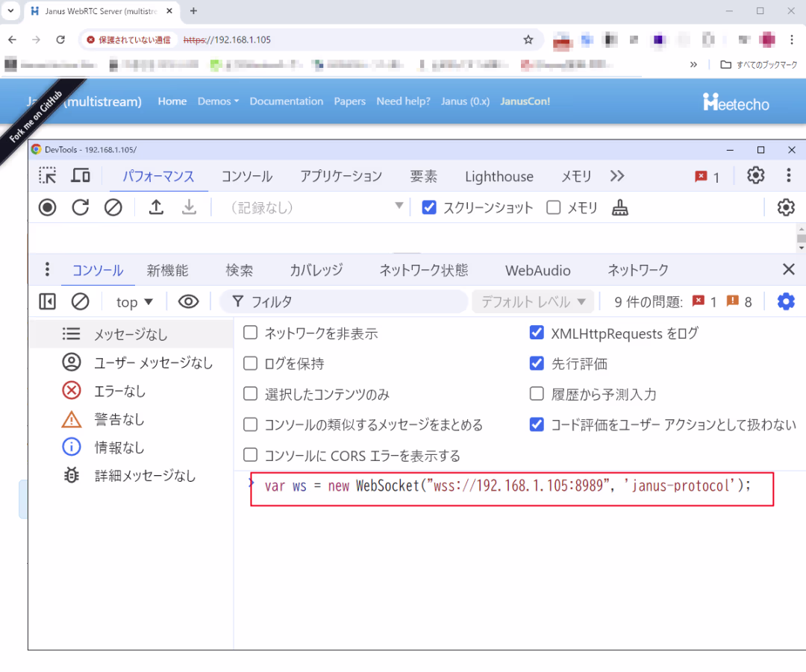Uncheck コード評価をユーザー アクションとして扱わない checkbox
Screen dimensions: 806x672
[x=537, y=424]
